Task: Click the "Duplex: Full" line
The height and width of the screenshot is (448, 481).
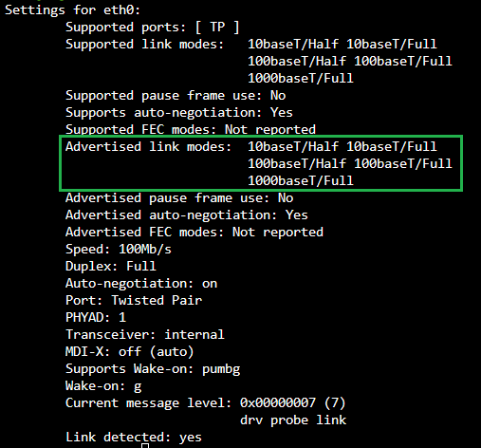Action: [111, 267]
